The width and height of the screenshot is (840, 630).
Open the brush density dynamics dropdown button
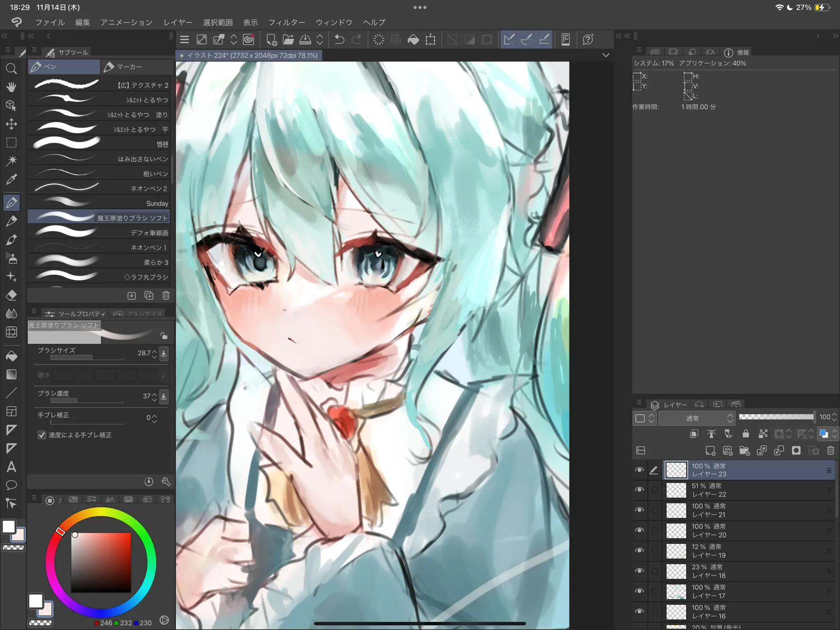[164, 396]
